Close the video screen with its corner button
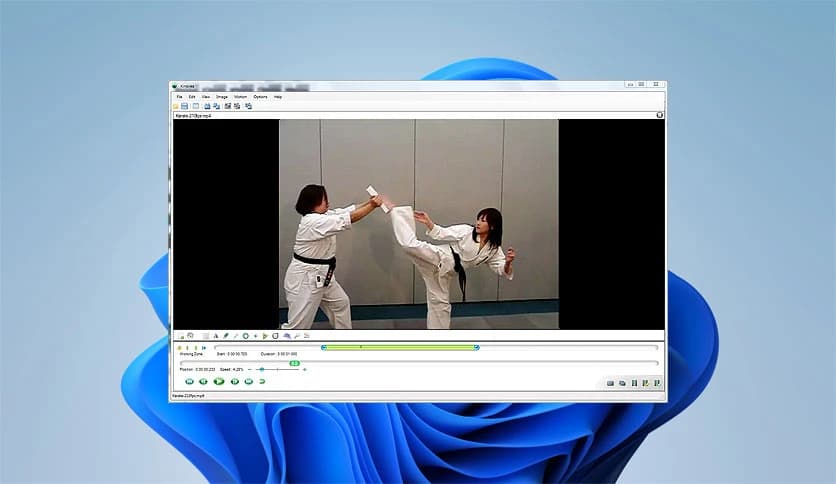This screenshot has width=836, height=484. (660, 115)
